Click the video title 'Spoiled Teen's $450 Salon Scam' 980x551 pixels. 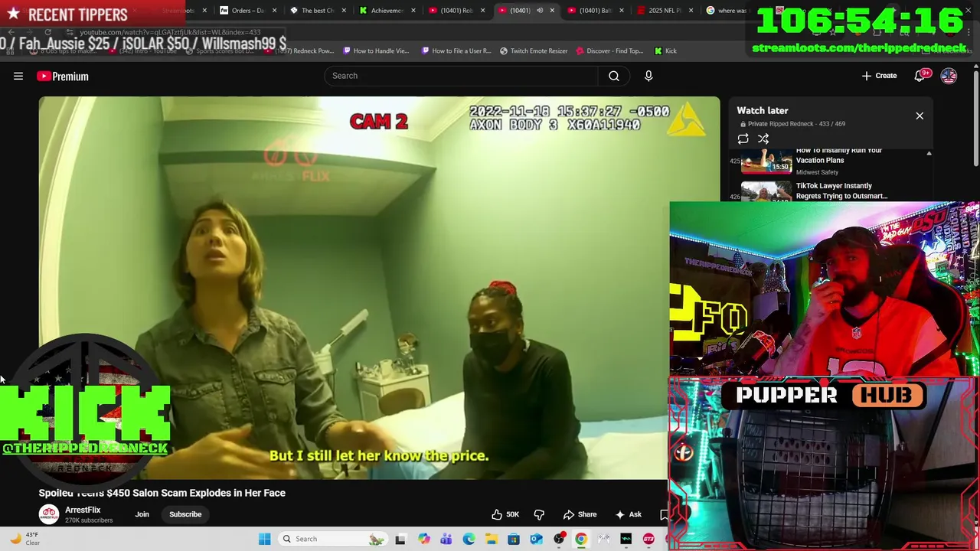(162, 493)
